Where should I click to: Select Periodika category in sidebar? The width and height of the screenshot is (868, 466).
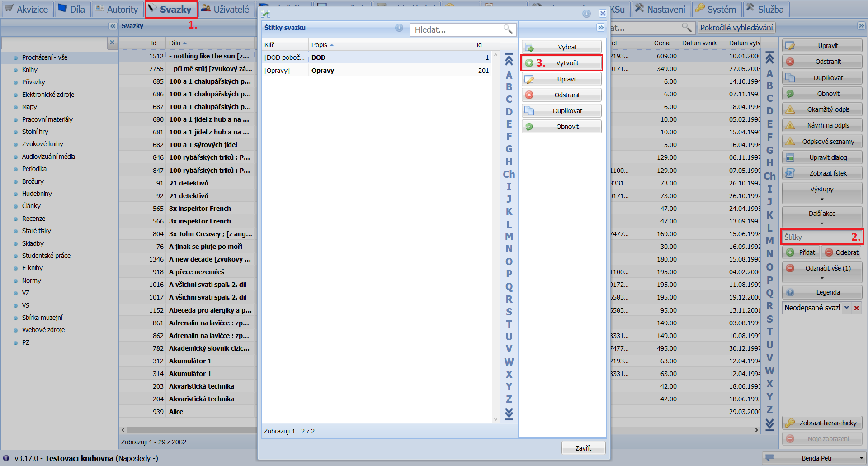(34, 169)
